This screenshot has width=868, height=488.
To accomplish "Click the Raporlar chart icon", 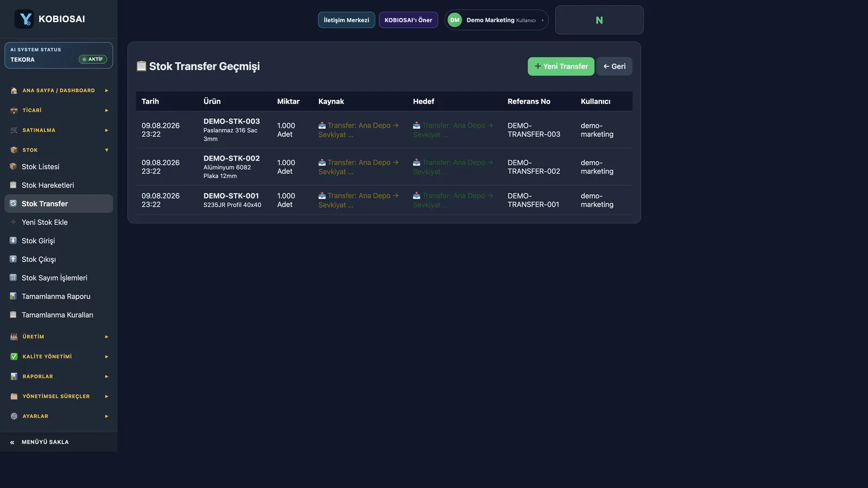I will [x=14, y=376].
